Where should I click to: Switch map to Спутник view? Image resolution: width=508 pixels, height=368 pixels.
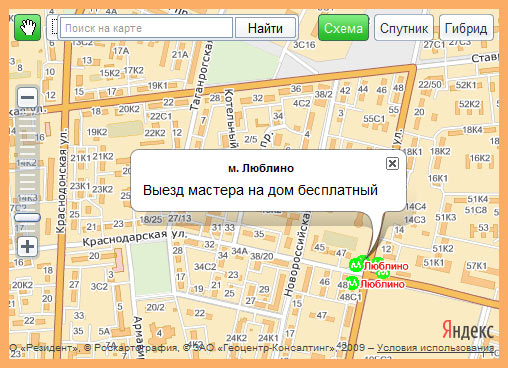404,28
